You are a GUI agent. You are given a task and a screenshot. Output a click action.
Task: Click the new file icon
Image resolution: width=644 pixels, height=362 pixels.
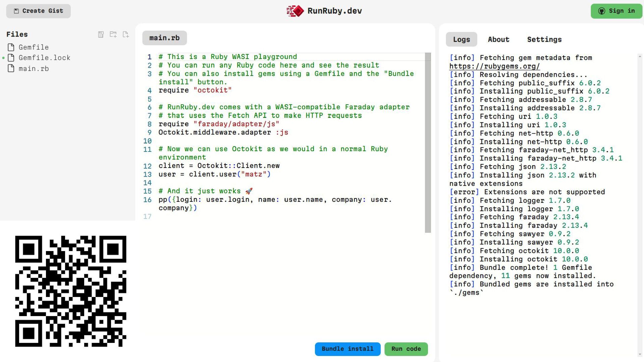(x=126, y=35)
